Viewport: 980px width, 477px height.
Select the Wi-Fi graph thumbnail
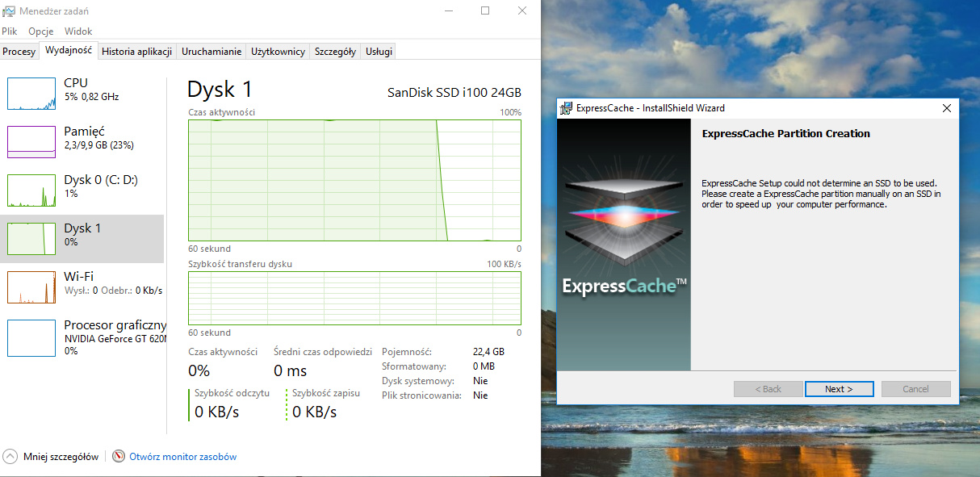click(31, 287)
